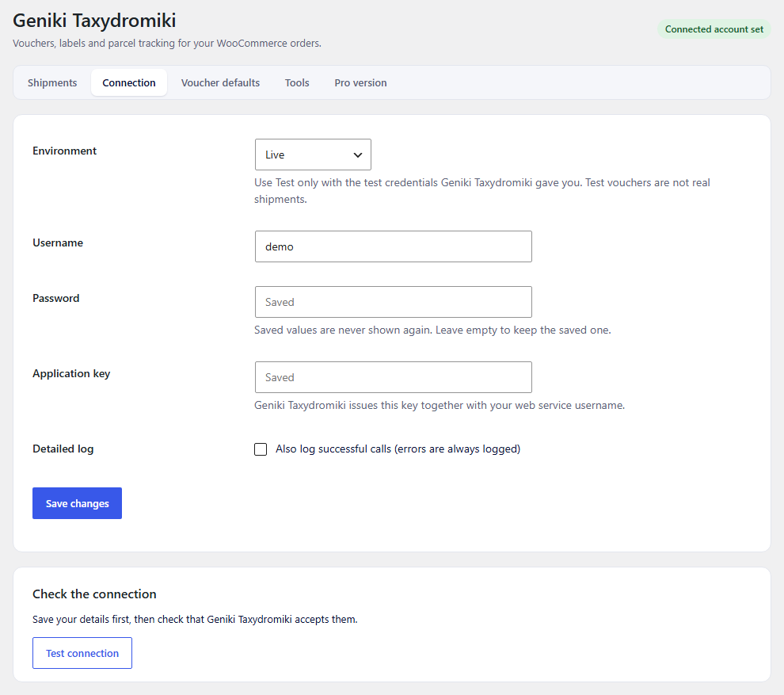Focus the Password input field

pyautogui.click(x=394, y=302)
